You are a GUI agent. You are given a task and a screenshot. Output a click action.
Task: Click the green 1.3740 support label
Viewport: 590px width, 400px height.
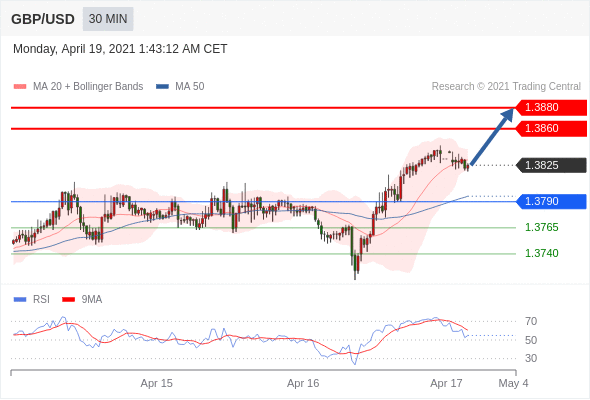pos(541,253)
